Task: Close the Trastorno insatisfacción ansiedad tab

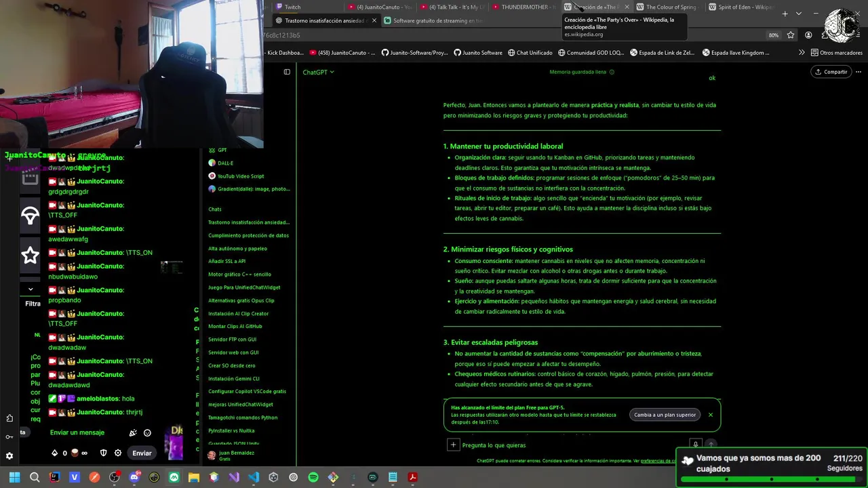Action: click(x=374, y=20)
